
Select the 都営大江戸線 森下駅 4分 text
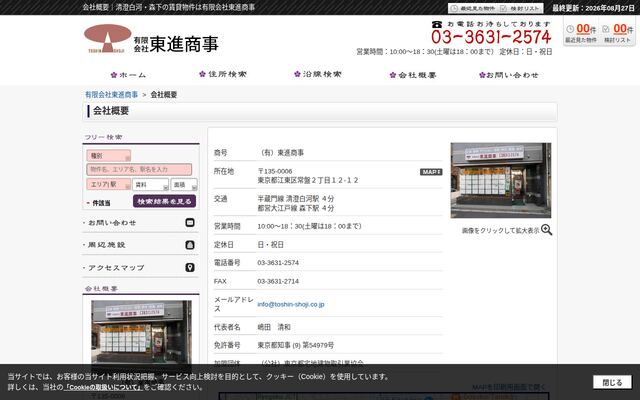click(296, 208)
